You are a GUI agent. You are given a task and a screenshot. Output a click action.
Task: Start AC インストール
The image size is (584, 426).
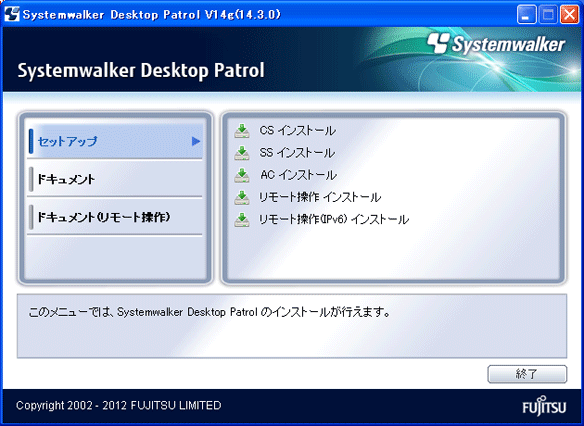tap(298, 175)
